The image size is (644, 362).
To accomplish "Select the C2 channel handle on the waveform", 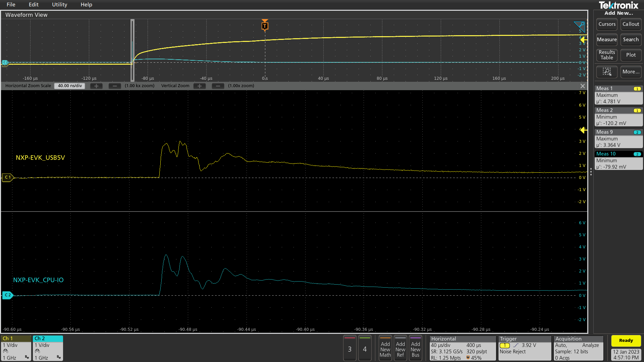I will (x=7, y=295).
